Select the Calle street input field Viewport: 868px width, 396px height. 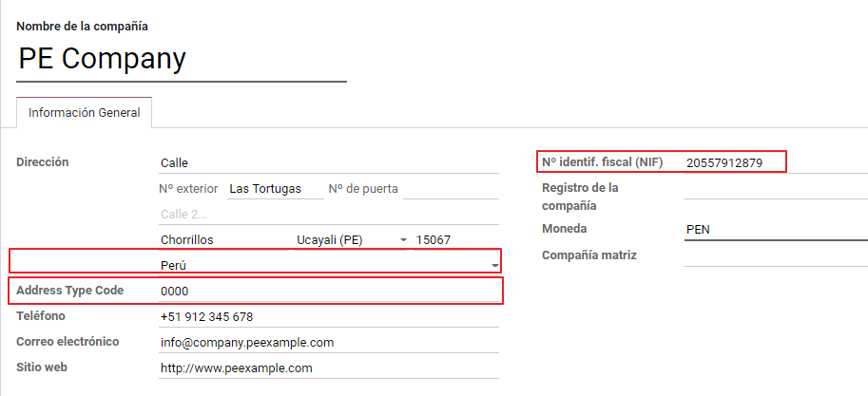[x=328, y=163]
